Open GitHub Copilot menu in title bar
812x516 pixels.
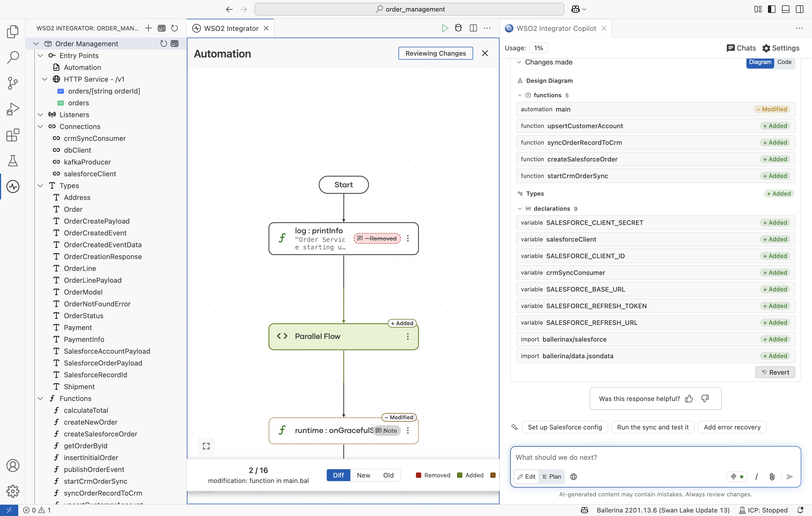[579, 9]
